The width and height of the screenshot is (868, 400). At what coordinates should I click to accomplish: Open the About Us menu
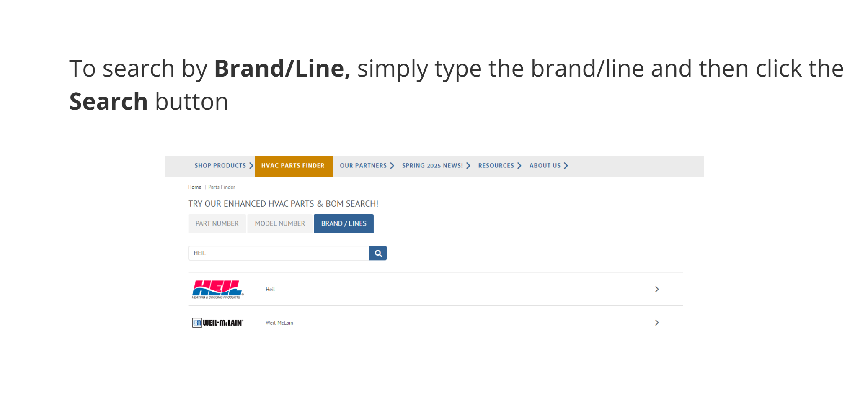545,166
